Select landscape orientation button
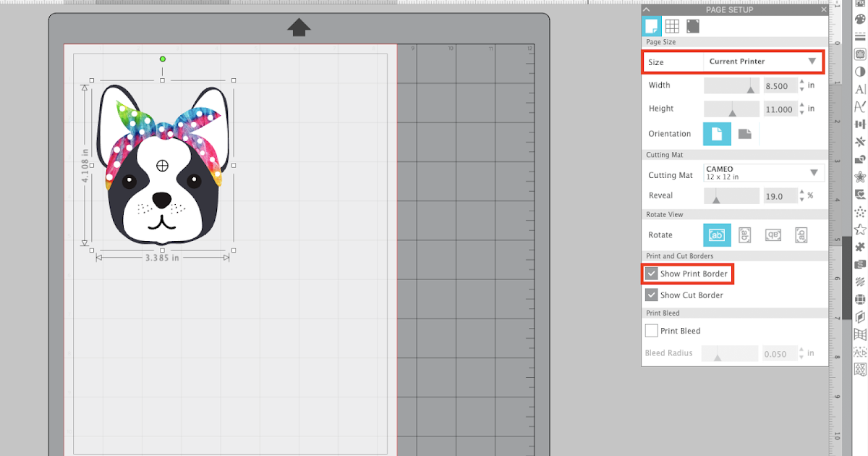Screen dimensions: 868x456 click(744, 134)
